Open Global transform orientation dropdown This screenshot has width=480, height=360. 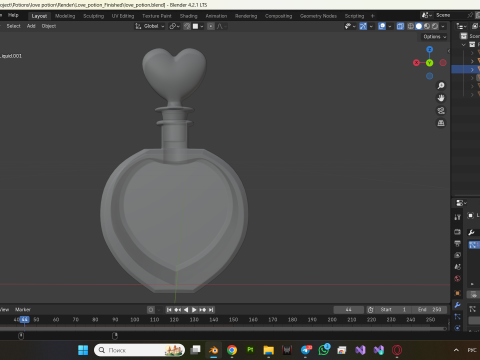tap(150, 26)
